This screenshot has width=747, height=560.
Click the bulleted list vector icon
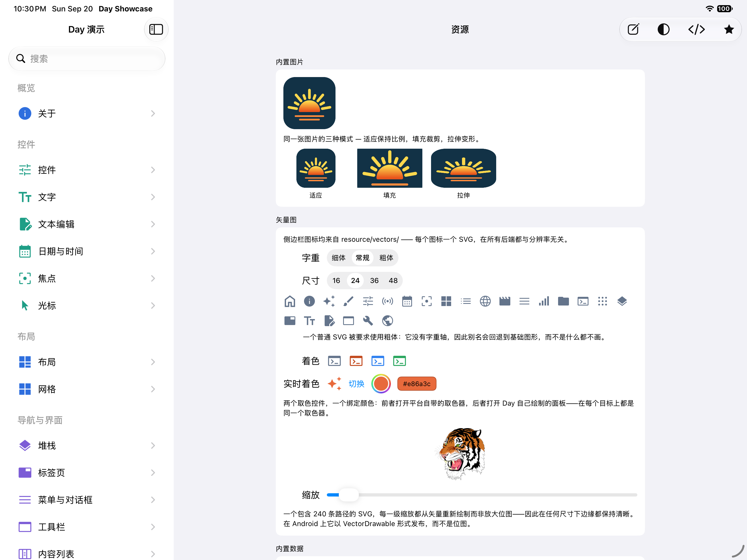(x=466, y=301)
